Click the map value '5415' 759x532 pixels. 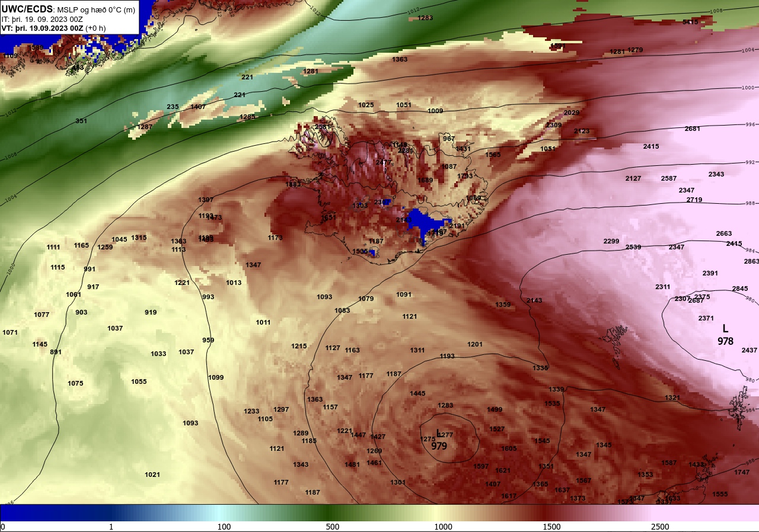tap(690, 22)
